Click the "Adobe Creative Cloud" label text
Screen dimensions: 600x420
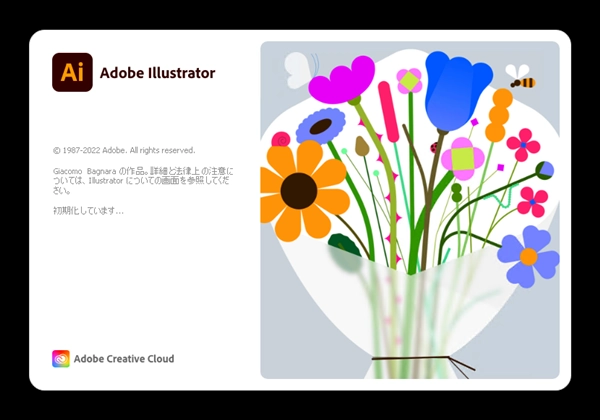point(124,359)
